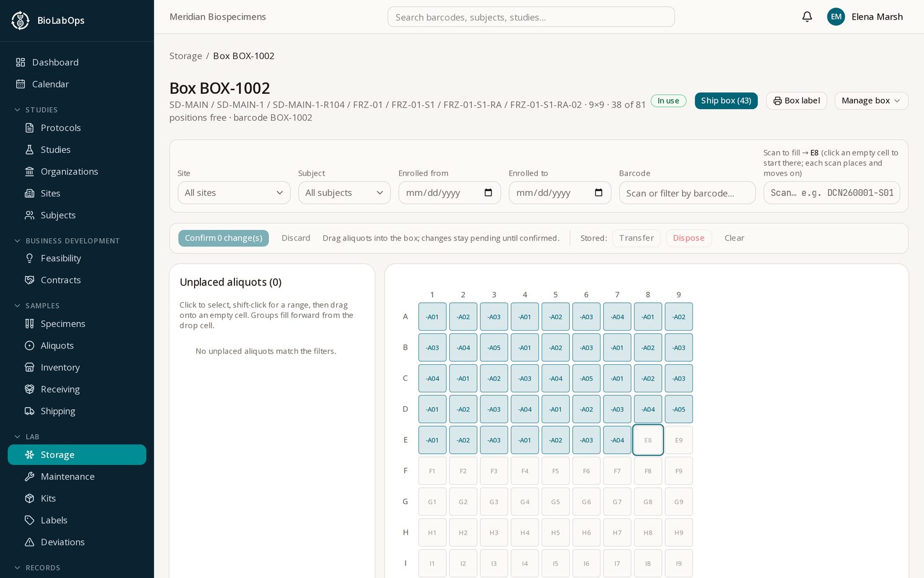Open Maintenance in LAB section

[x=77, y=477]
